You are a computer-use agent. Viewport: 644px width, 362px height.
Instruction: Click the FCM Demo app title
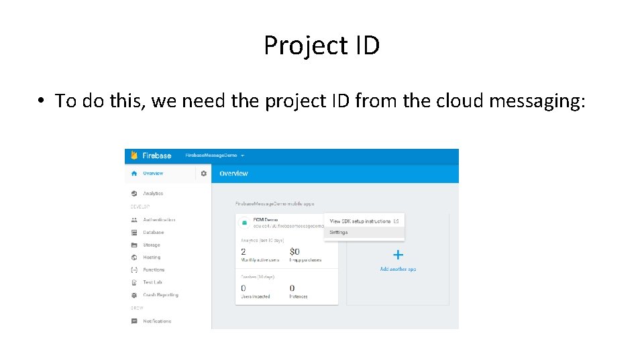click(266, 220)
